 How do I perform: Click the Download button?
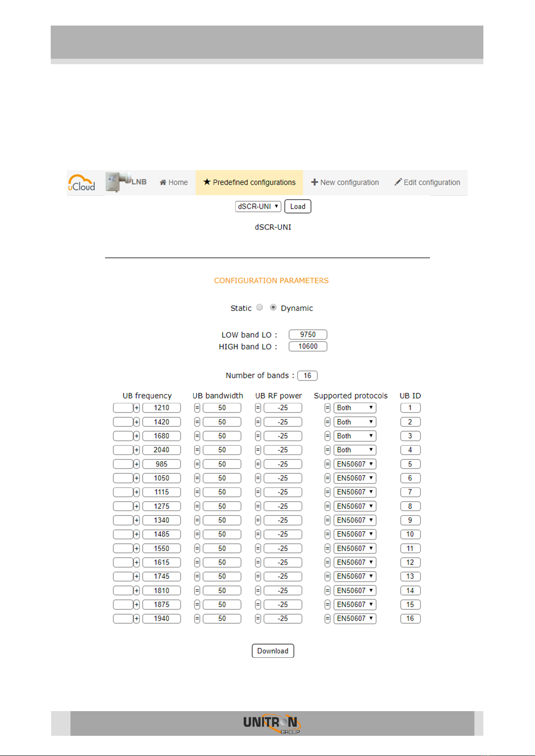point(273,651)
